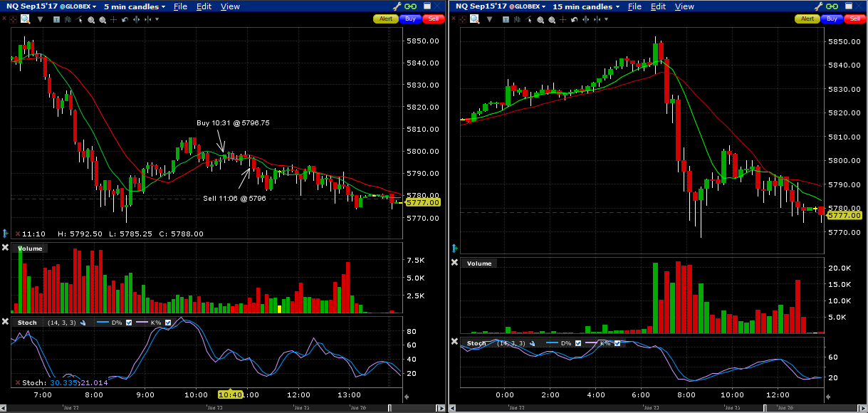Click the plus crosshair icon in 5 min chart toolbar
The height and width of the screenshot is (413, 868).
coord(113,19)
